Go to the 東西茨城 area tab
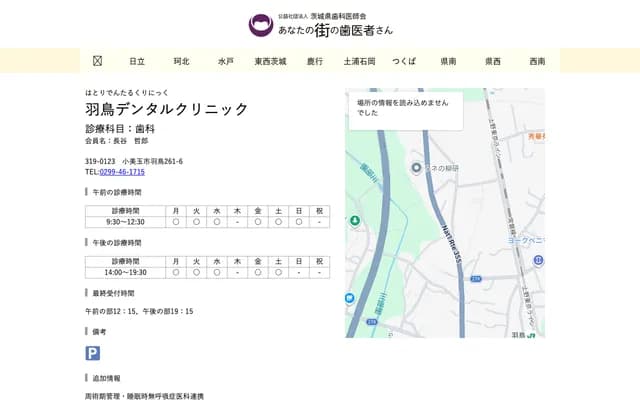This screenshot has height=400, width=640. (270, 61)
